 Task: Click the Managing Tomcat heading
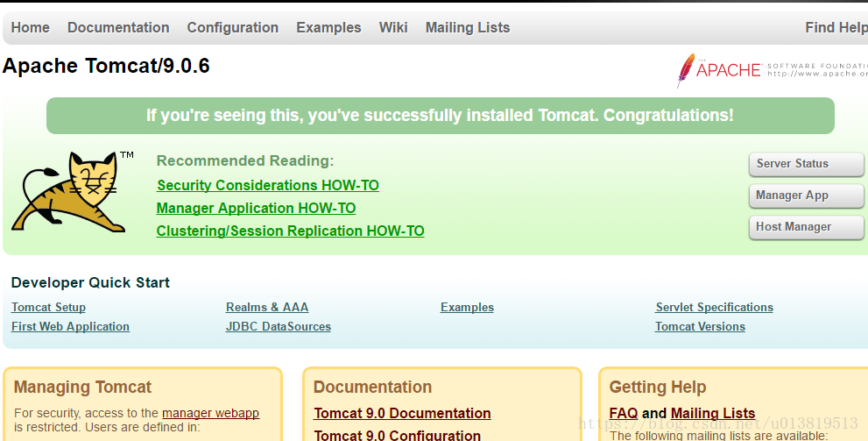82,387
